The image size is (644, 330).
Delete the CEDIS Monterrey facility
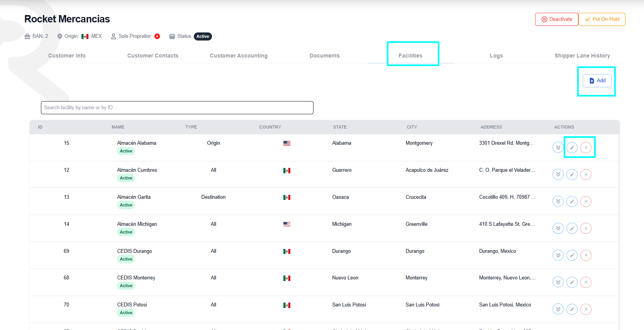point(586,282)
